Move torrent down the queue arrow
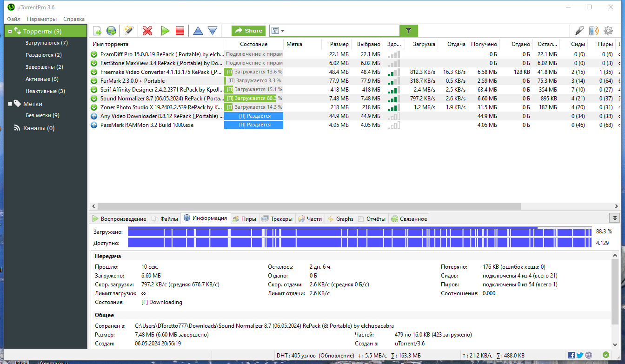The image size is (625, 364). [x=213, y=31]
